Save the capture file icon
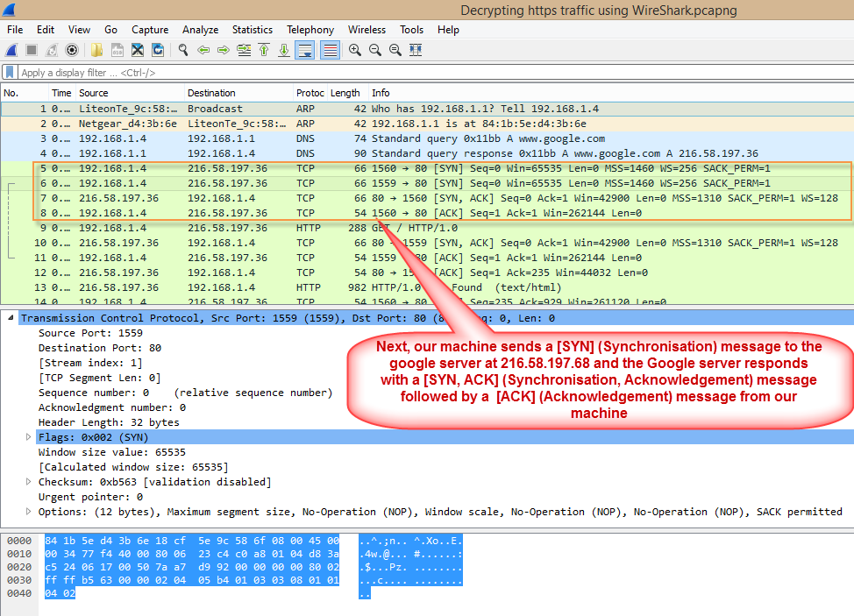Screen dimensions: 854x616 click(117, 50)
